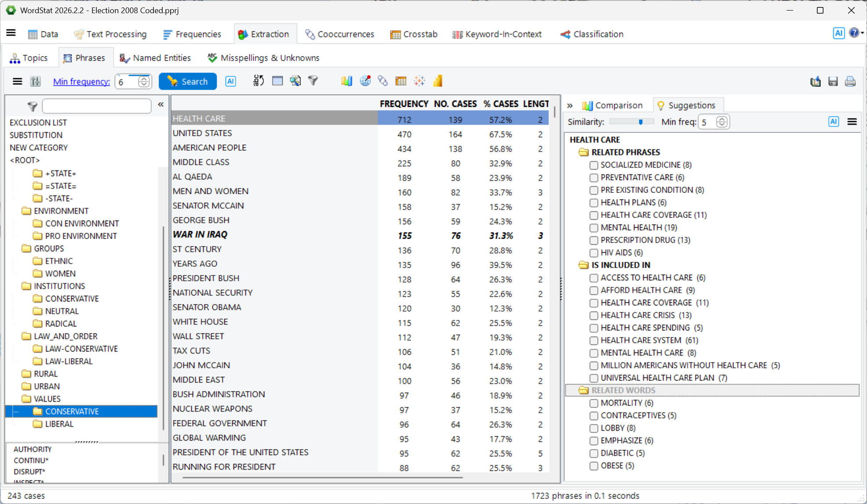Click the filter funnel icon in toolbar
Viewport: 867px width, 504px height.
click(313, 81)
